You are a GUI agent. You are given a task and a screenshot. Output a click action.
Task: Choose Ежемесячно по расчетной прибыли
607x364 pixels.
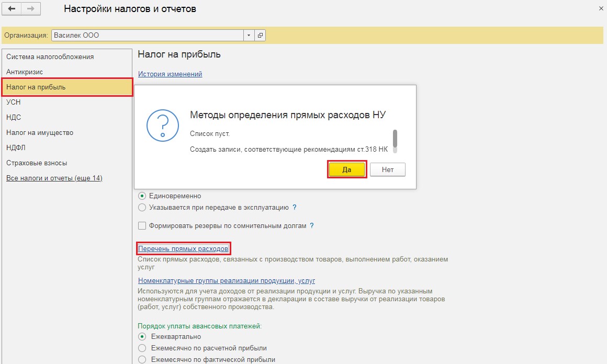[142, 348]
